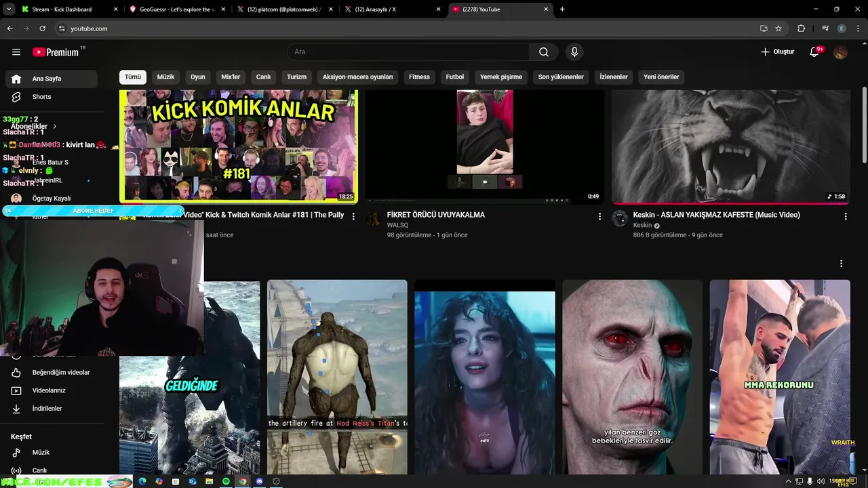Select the Aksiyon-macera oyunları chip
The height and width of the screenshot is (488, 868).
[357, 77]
